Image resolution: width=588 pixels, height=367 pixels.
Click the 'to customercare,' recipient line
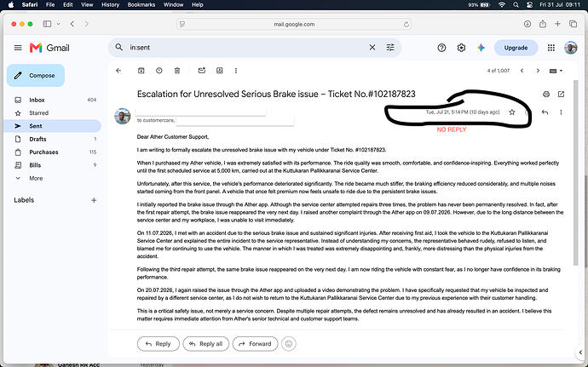(x=155, y=120)
